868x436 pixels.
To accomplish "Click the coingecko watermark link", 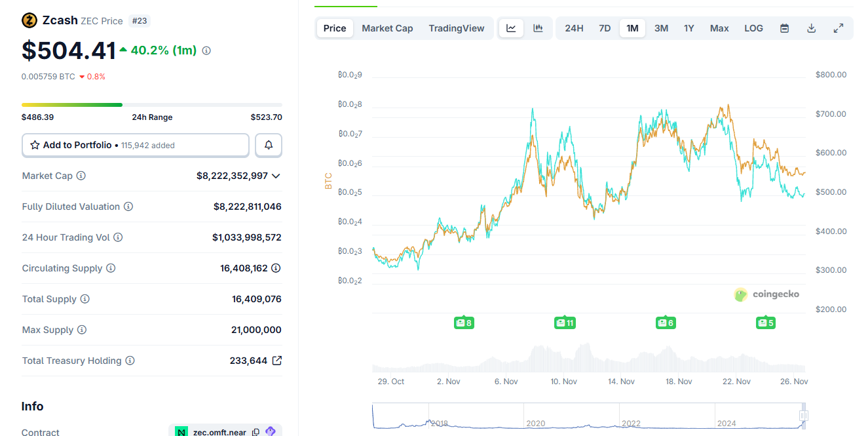I will (x=766, y=294).
